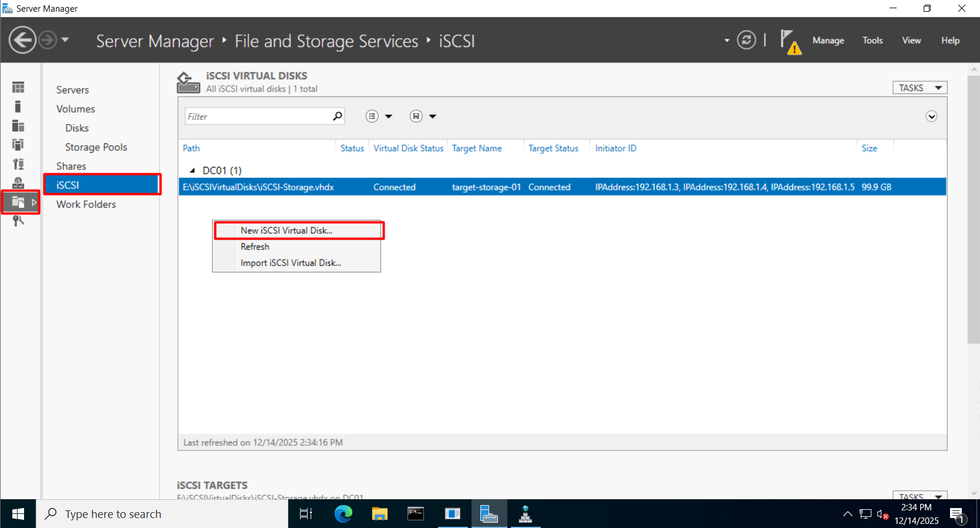Choose Refresh from the context menu

point(297,247)
